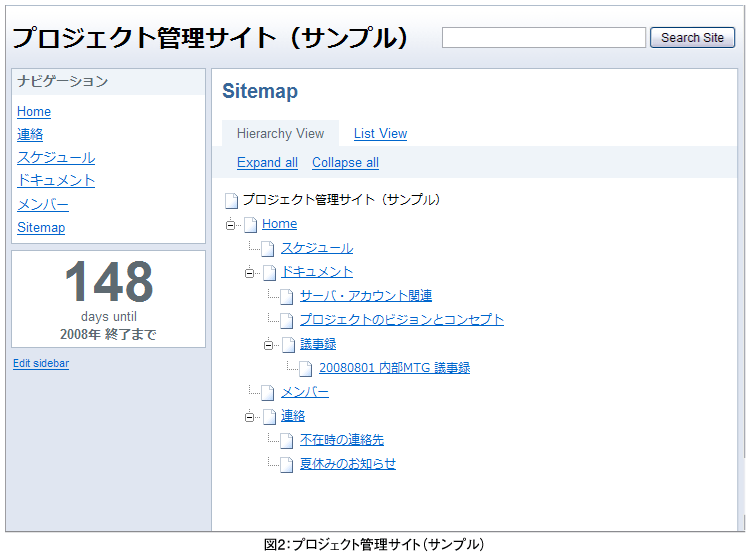Click the root プロジェクト管理サイト（サンプル） tree label

point(341,200)
